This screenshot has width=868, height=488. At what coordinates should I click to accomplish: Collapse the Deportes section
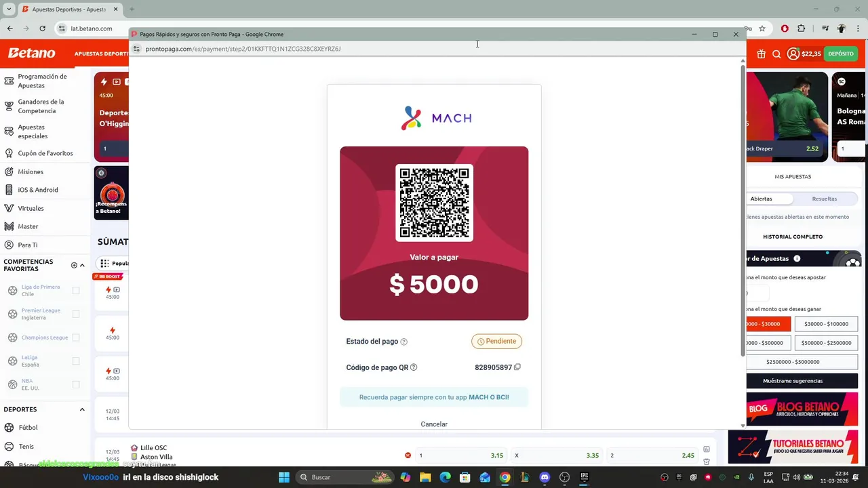[82, 409]
